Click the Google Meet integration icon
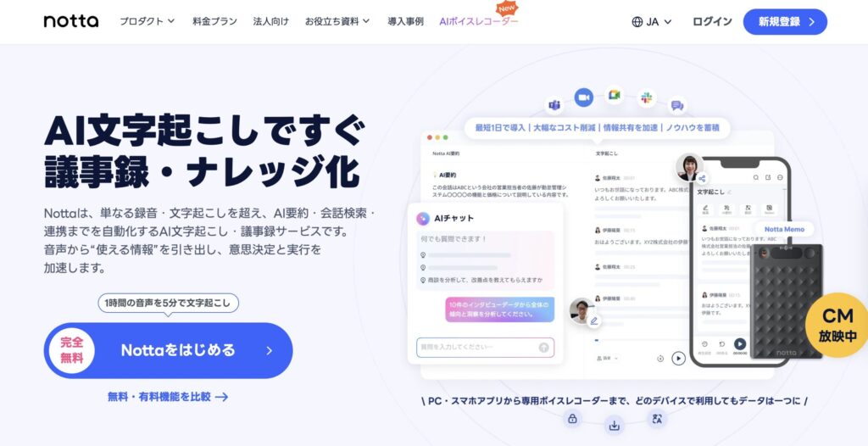 tap(614, 95)
